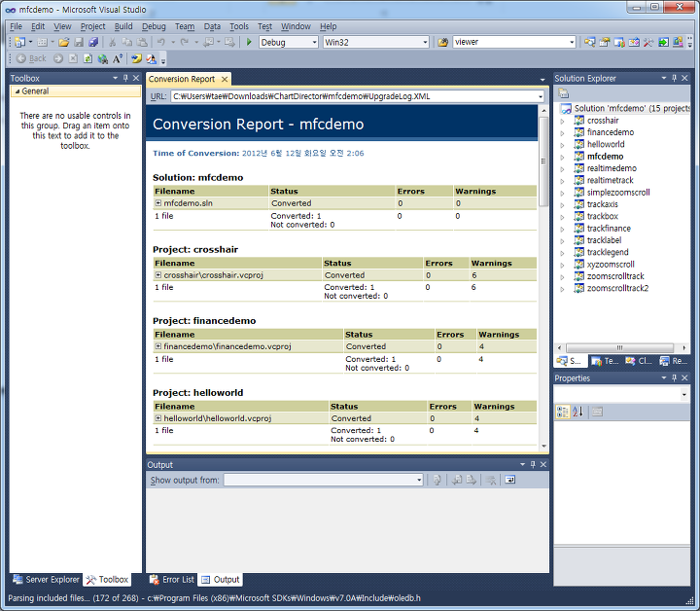Click scroll-down arrow of report scrollbar
The image size is (700, 611).
click(543, 446)
